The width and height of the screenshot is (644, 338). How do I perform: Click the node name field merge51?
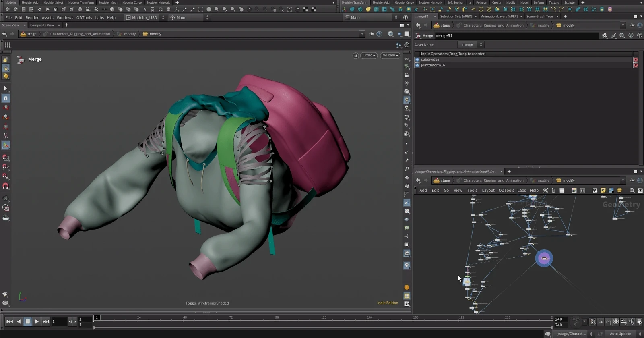[x=516, y=36]
